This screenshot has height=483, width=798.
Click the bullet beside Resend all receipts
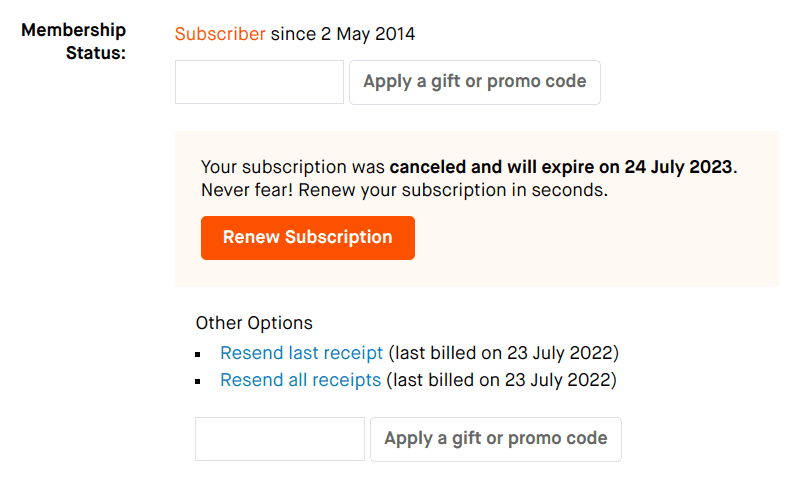(x=204, y=381)
